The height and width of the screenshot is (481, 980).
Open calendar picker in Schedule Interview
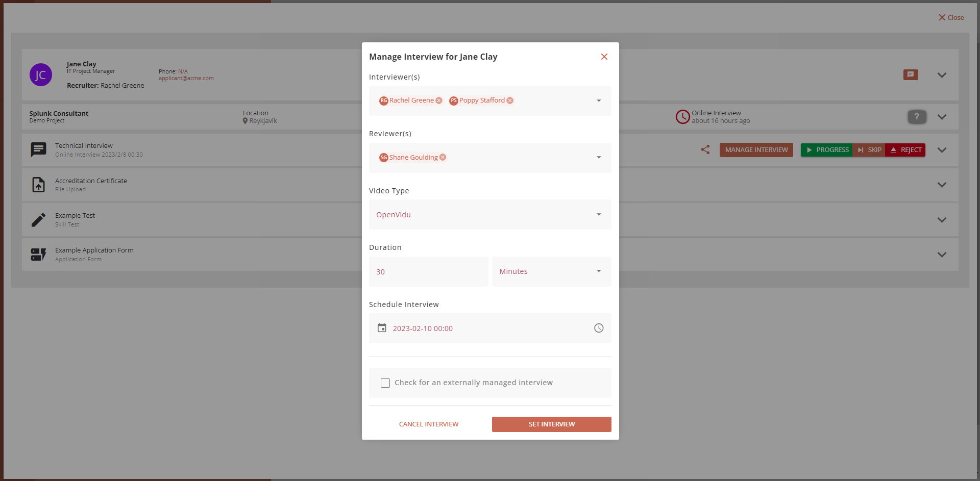382,328
